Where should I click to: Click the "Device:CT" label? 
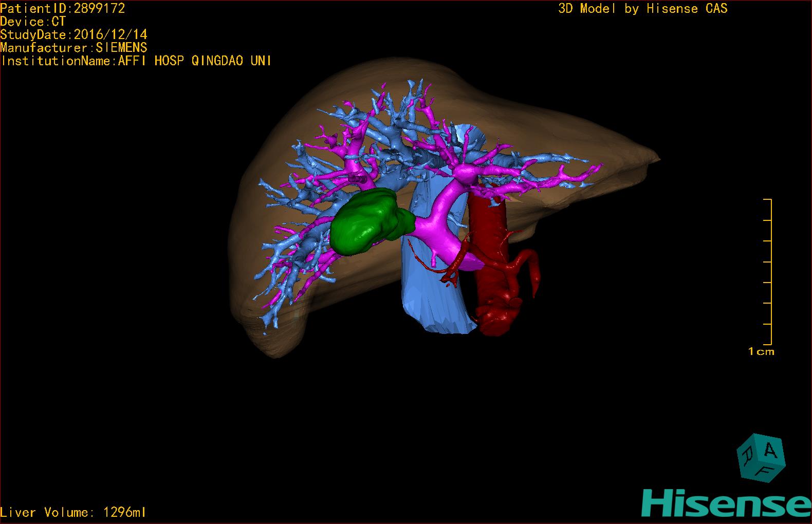[x=33, y=22]
